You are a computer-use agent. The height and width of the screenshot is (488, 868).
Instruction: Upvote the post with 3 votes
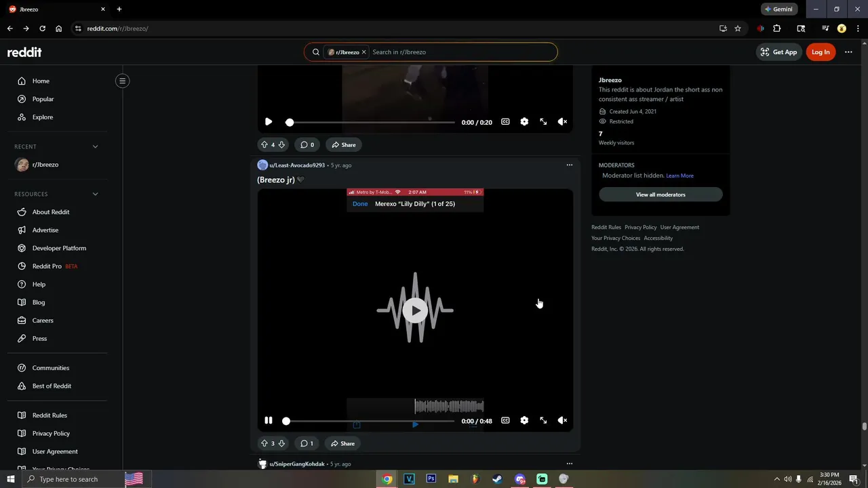click(x=264, y=443)
